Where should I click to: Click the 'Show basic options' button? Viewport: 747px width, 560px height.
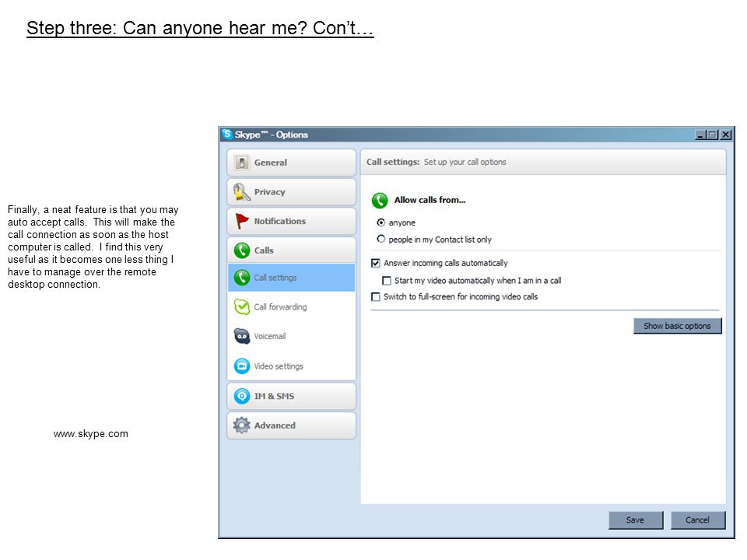coord(678,326)
